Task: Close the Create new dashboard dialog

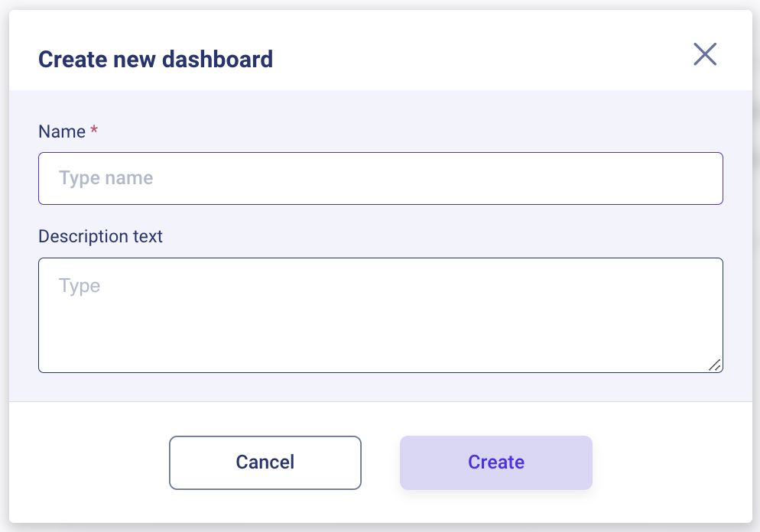Action: (x=704, y=54)
